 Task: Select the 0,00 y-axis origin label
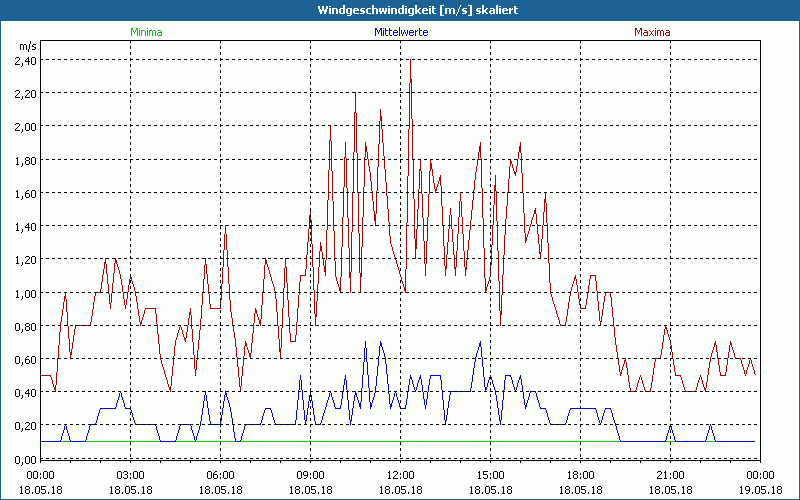[25, 459]
